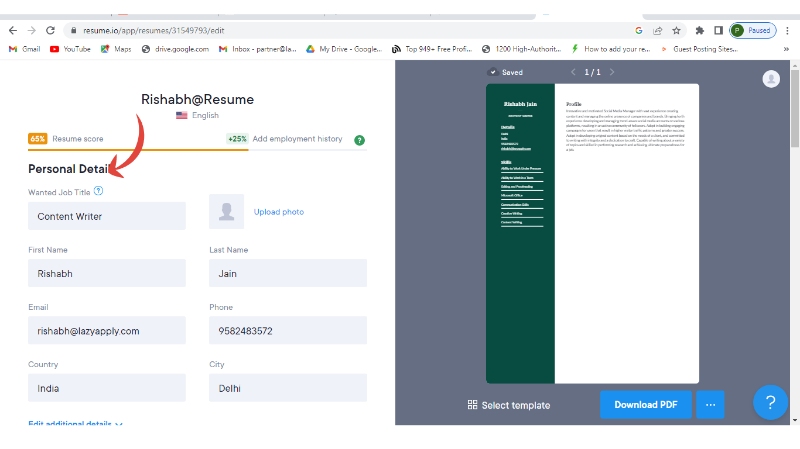Open the YouTube bookmark
Image resolution: width=800 pixels, height=449 pixels.
click(x=70, y=48)
